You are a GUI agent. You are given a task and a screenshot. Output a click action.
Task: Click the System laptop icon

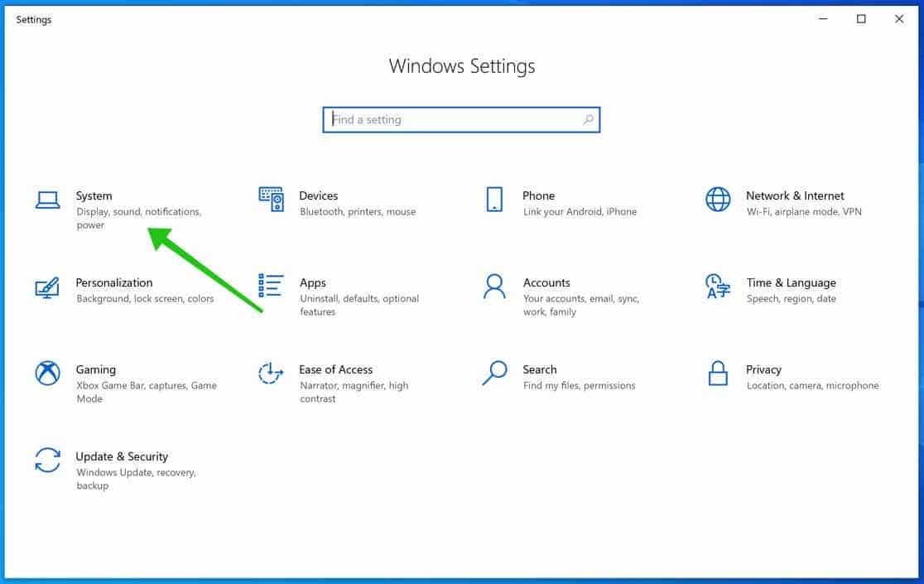click(x=47, y=200)
